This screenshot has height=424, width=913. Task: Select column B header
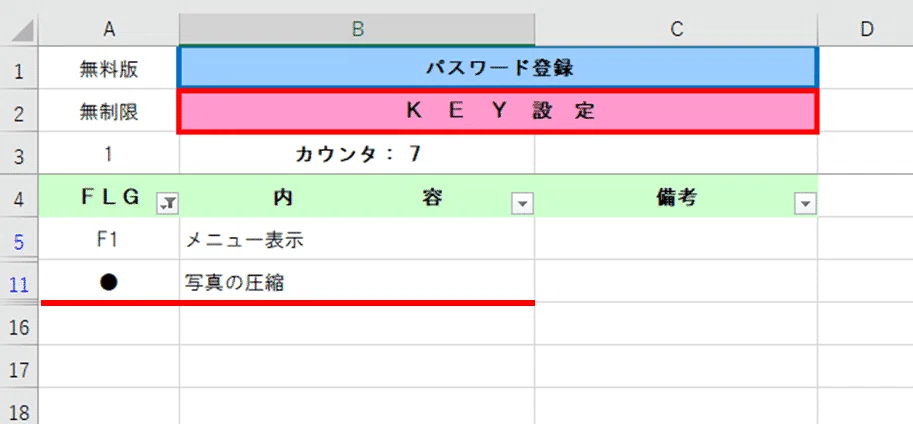tap(357, 30)
